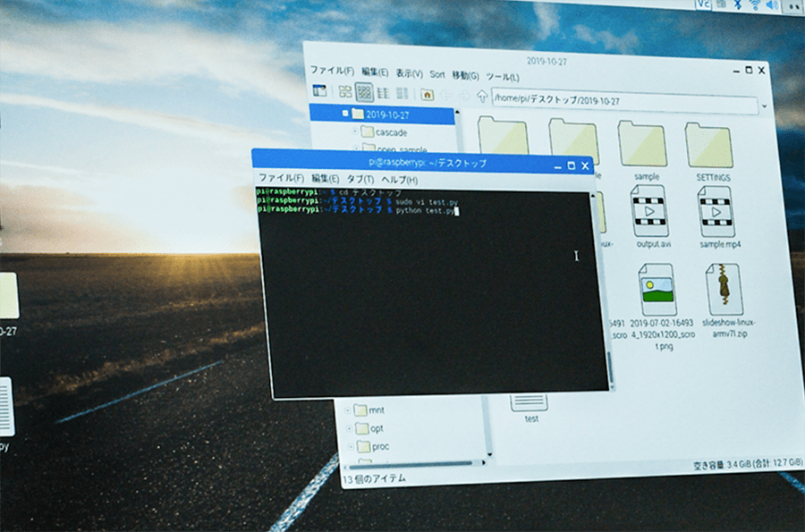Open the 編集(E) menu in file manager

375,72
